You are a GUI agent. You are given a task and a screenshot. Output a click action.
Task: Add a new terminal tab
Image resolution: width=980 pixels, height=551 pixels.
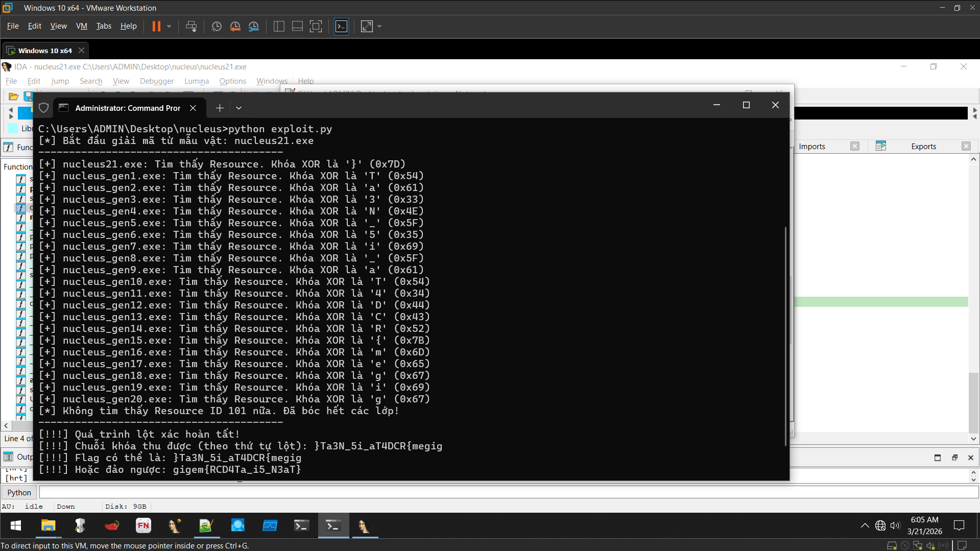pyautogui.click(x=220, y=108)
